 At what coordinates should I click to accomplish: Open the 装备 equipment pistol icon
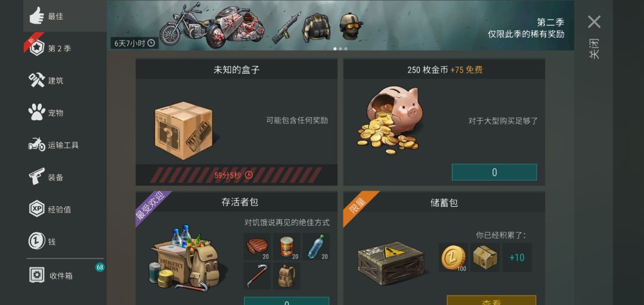[x=37, y=176]
